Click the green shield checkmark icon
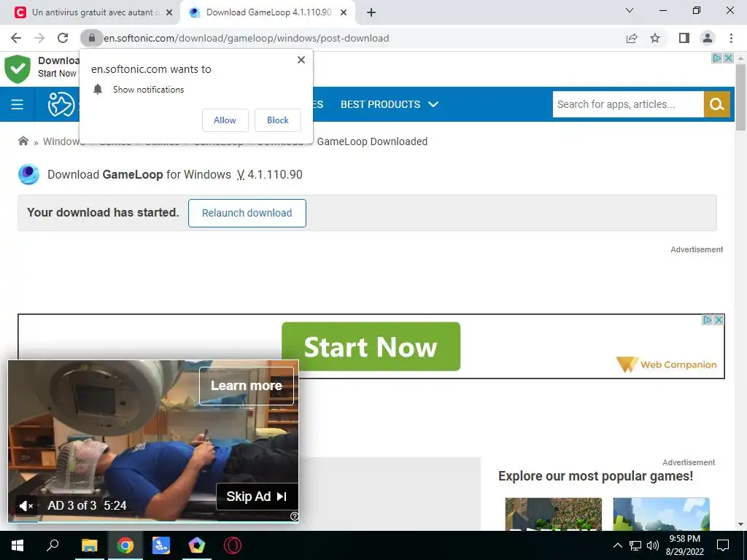This screenshot has height=560, width=747. 18,69
